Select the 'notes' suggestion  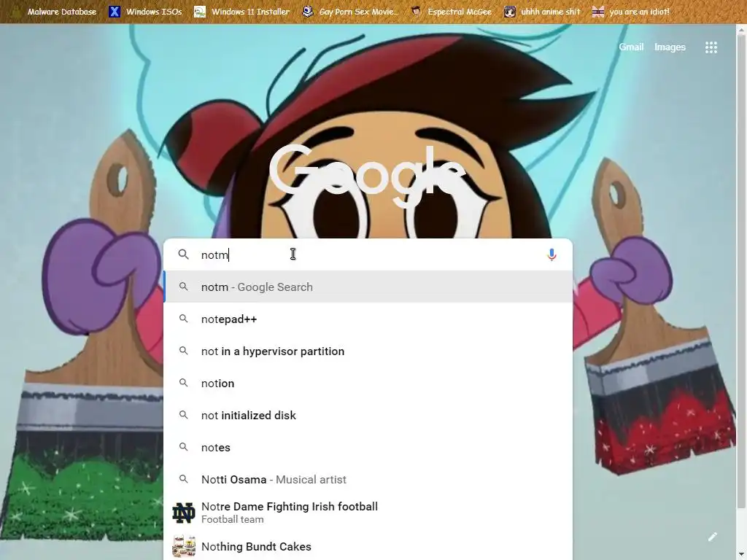(x=368, y=447)
